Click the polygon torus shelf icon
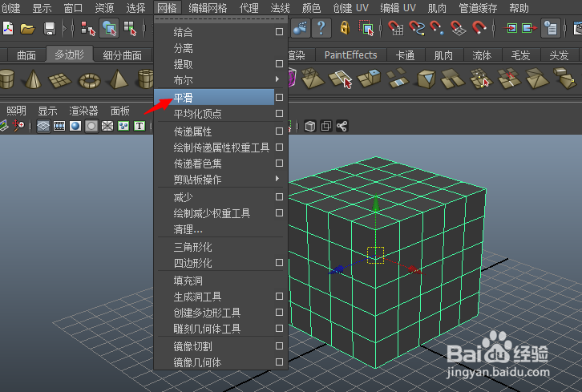Screen dimensions: 582x392 pyautogui.click(x=90, y=80)
